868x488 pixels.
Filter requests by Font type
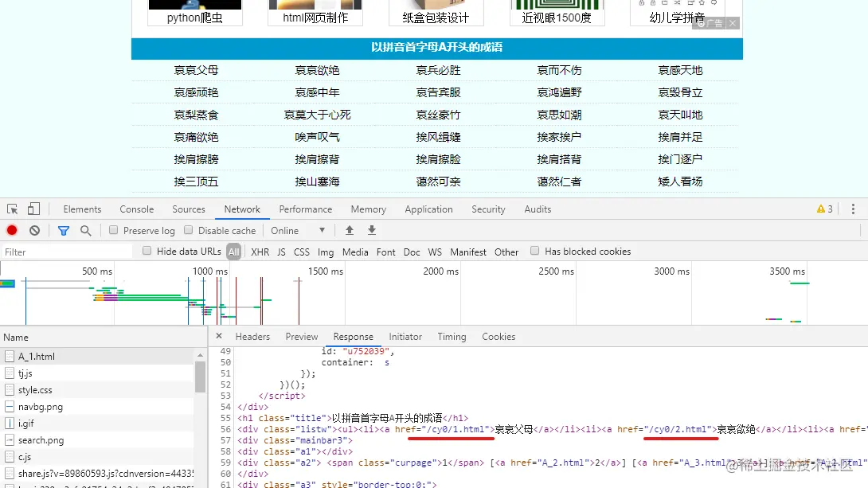[386, 252]
